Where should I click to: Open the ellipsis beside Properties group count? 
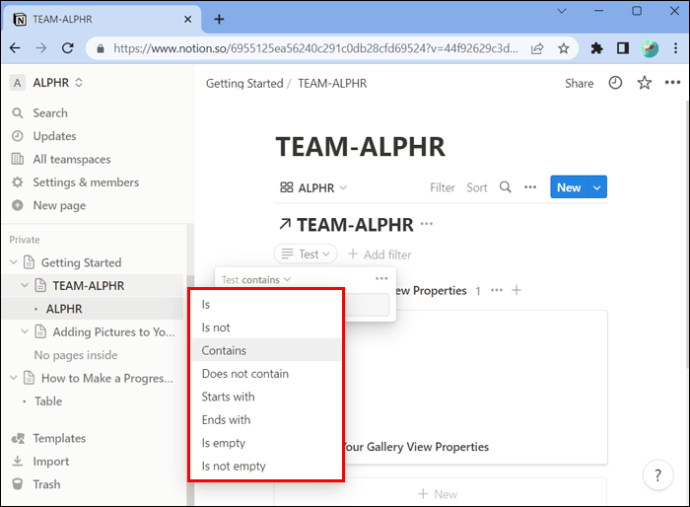pos(497,290)
